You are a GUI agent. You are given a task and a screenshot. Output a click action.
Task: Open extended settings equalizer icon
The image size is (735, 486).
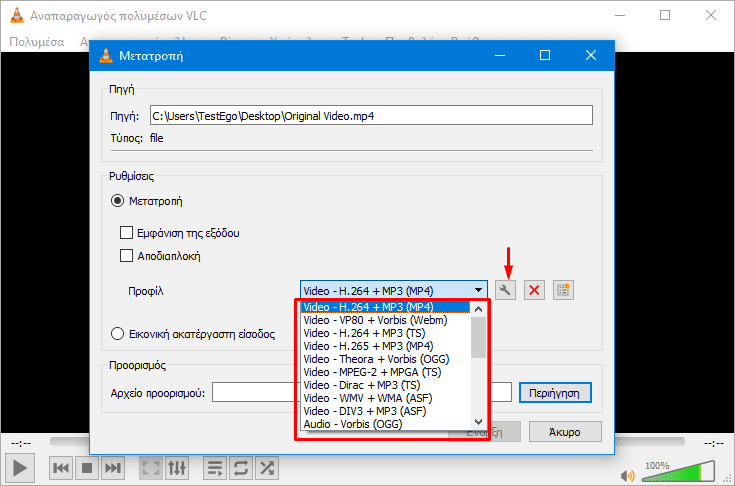pyautogui.click(x=177, y=467)
